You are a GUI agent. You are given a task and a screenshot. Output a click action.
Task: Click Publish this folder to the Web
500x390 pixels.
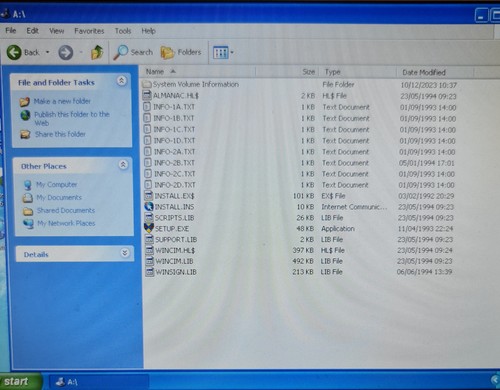pyautogui.click(x=72, y=118)
